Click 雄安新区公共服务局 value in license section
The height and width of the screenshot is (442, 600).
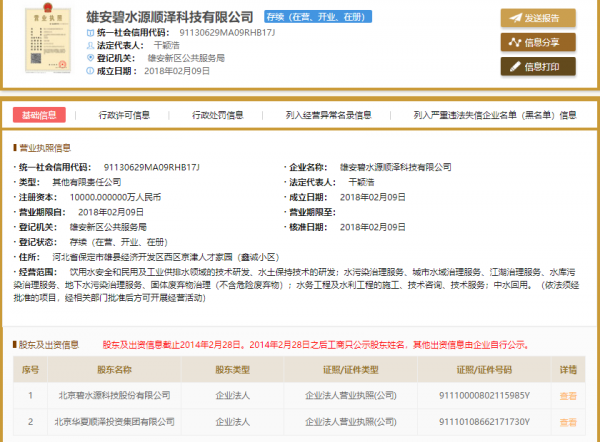tap(108, 227)
